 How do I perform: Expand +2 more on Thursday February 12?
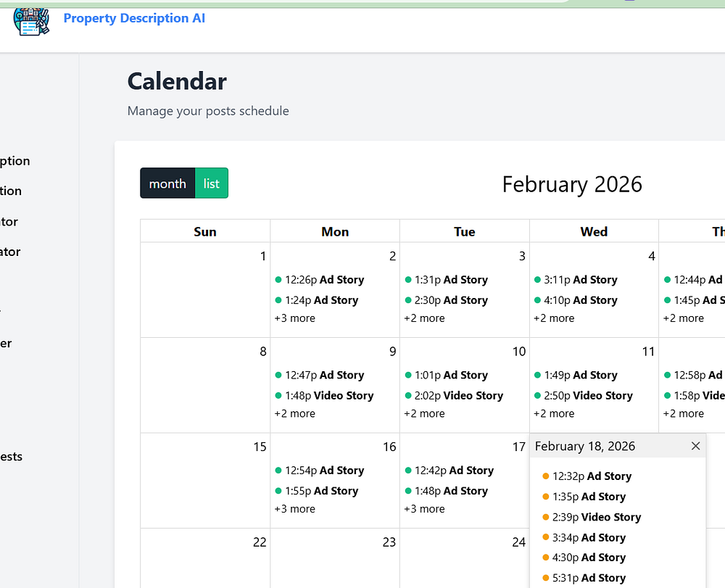coord(684,413)
